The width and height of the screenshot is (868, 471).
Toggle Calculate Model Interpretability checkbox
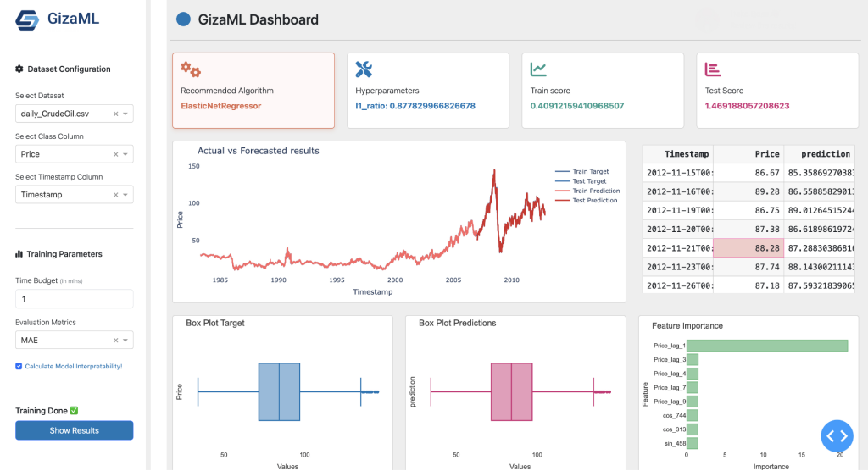(19, 366)
